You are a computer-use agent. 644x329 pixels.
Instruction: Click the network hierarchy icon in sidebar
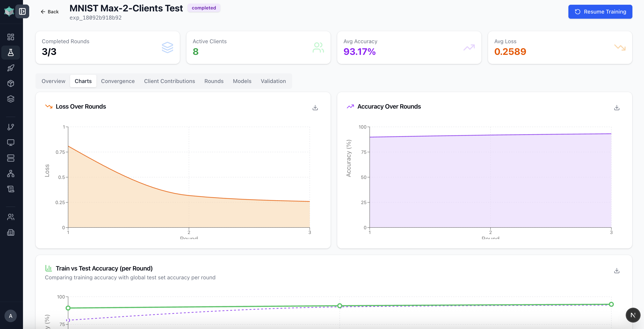[11, 173]
